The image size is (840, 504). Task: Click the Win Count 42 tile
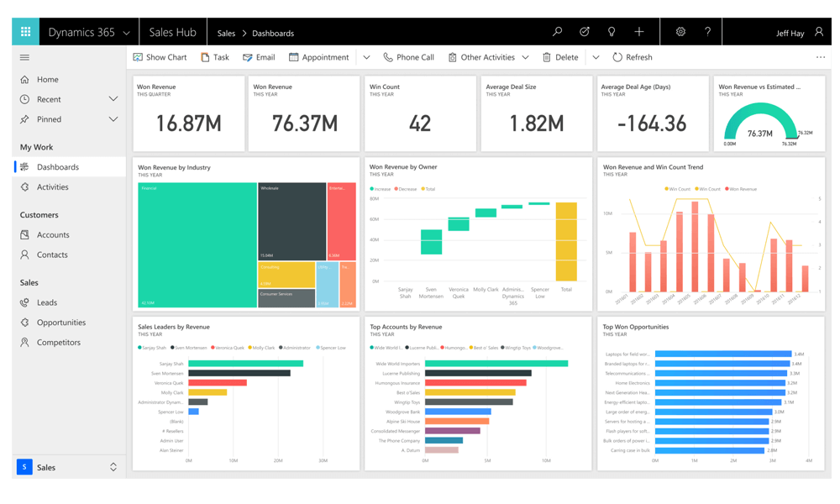421,113
